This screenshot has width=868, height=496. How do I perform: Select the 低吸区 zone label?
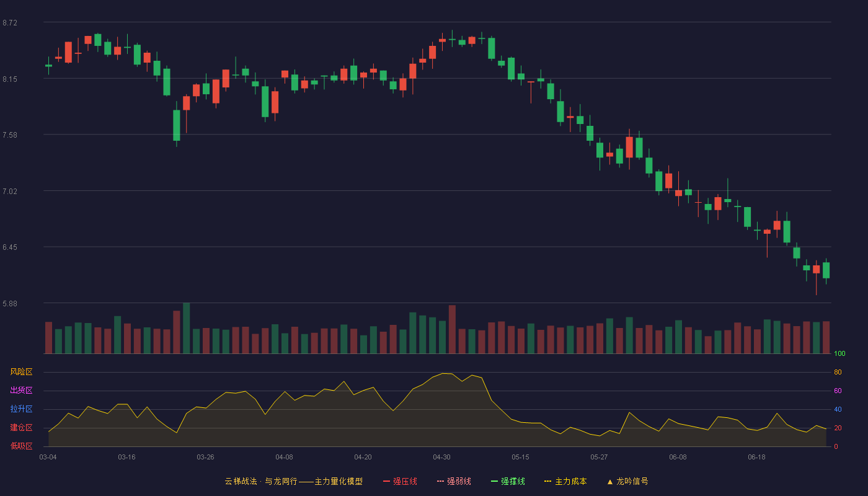coord(21,446)
